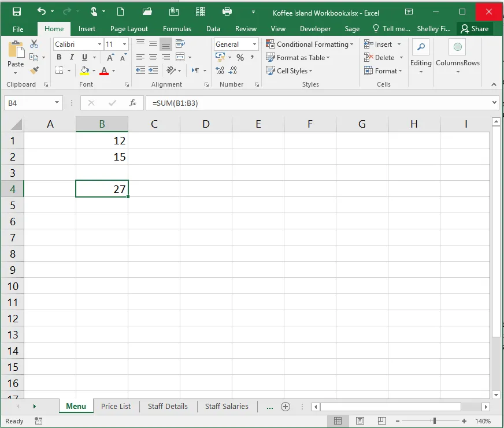Open the Formulas ribbon tab
The width and height of the screenshot is (504, 428).
177,29
